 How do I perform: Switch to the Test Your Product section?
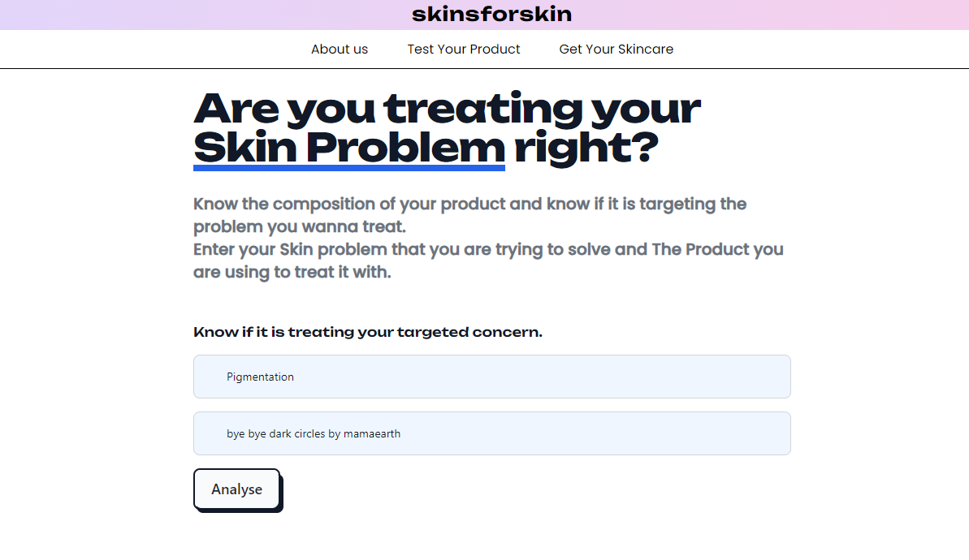(x=463, y=49)
